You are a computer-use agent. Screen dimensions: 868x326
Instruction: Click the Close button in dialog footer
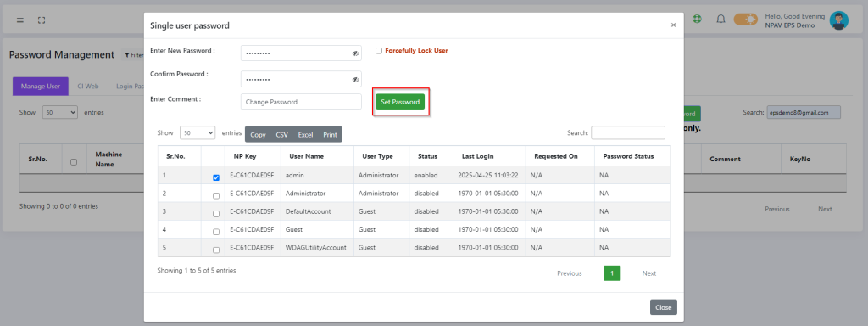click(663, 307)
